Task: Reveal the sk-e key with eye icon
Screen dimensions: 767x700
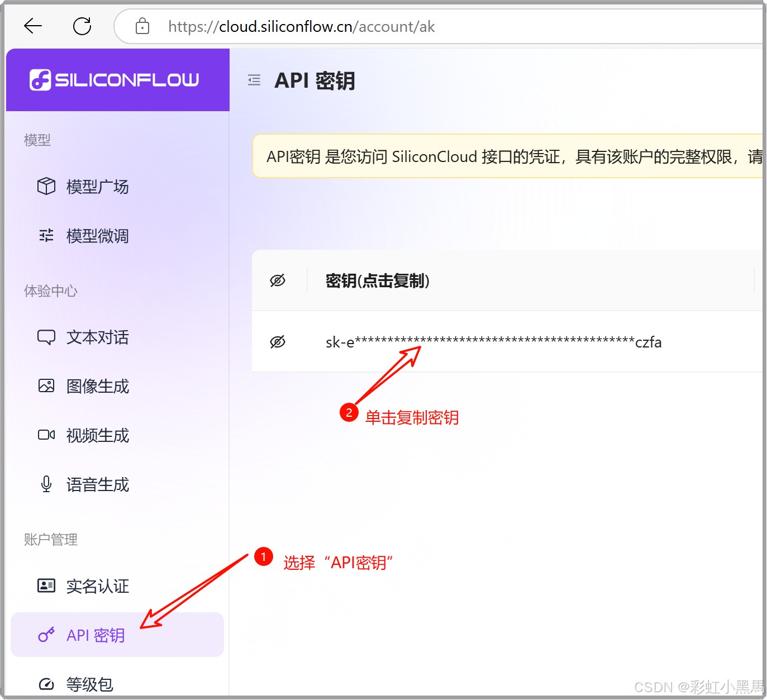Action: [278, 342]
